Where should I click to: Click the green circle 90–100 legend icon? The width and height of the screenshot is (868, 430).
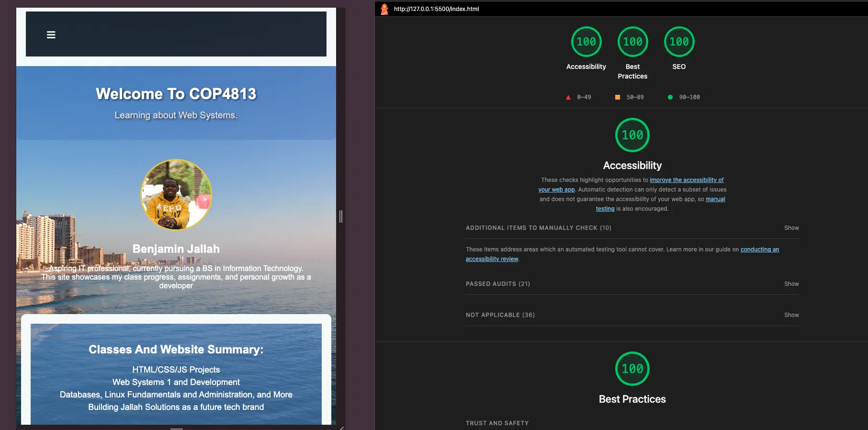670,97
